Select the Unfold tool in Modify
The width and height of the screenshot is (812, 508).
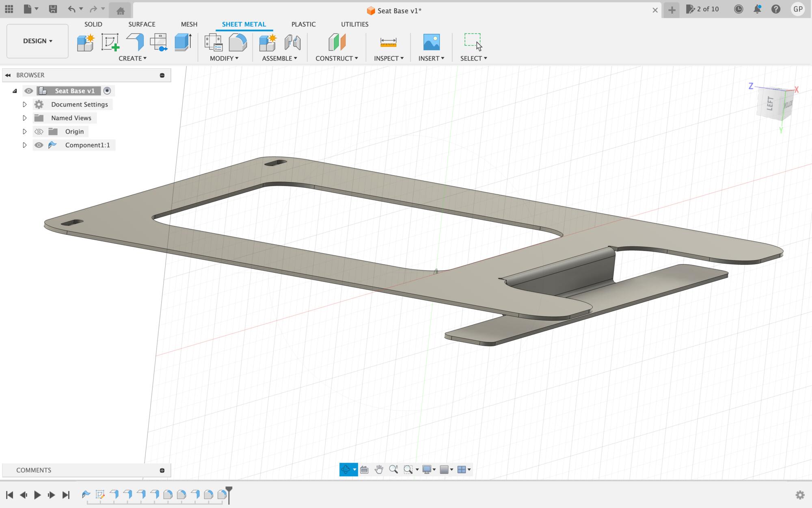[238, 42]
